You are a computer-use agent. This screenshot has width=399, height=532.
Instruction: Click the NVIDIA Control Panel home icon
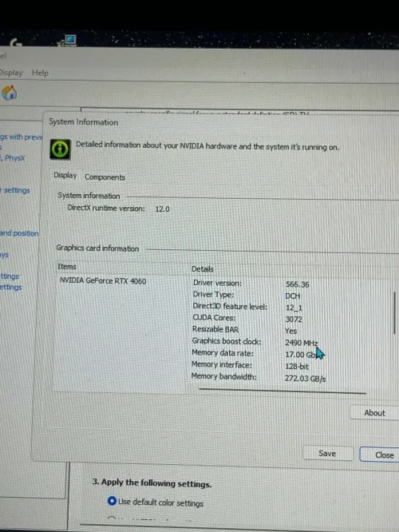[x=9, y=93]
